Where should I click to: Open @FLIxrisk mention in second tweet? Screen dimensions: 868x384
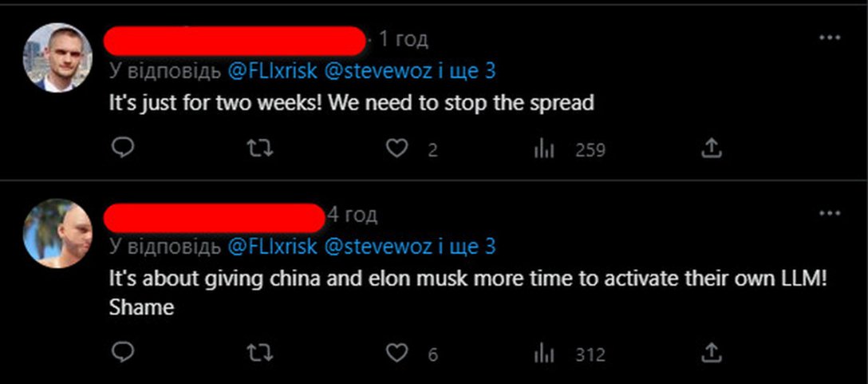coord(271,247)
